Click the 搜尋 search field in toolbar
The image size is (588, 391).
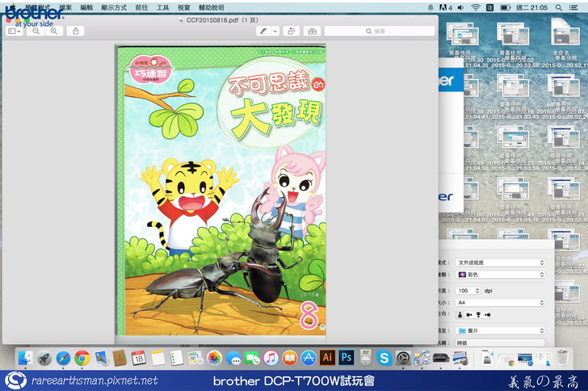click(x=380, y=31)
